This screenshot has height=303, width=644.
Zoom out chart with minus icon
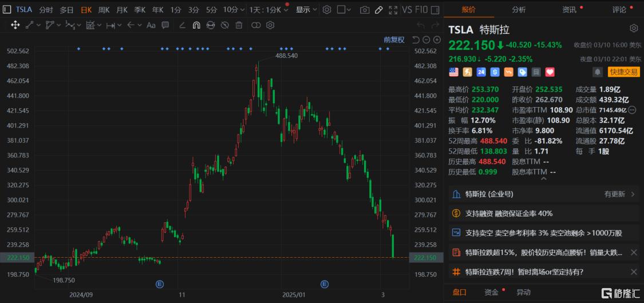(x=426, y=40)
